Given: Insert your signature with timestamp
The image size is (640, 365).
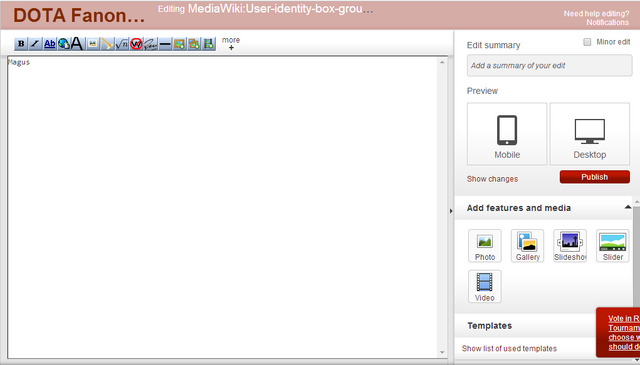Looking at the screenshot, I should [150, 44].
